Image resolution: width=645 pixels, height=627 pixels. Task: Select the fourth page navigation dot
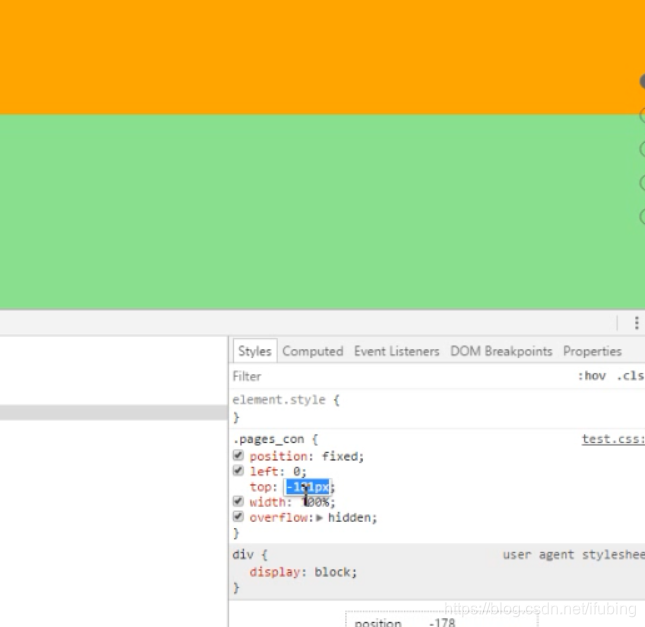tap(643, 183)
